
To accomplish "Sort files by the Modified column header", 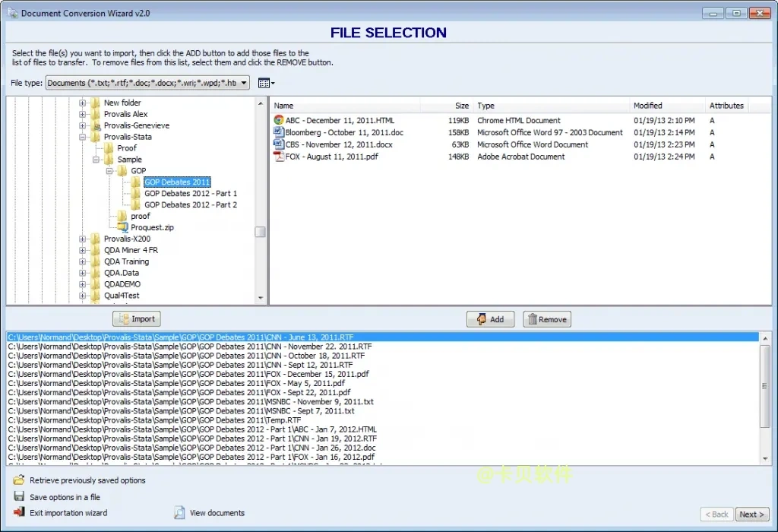I will coord(667,106).
